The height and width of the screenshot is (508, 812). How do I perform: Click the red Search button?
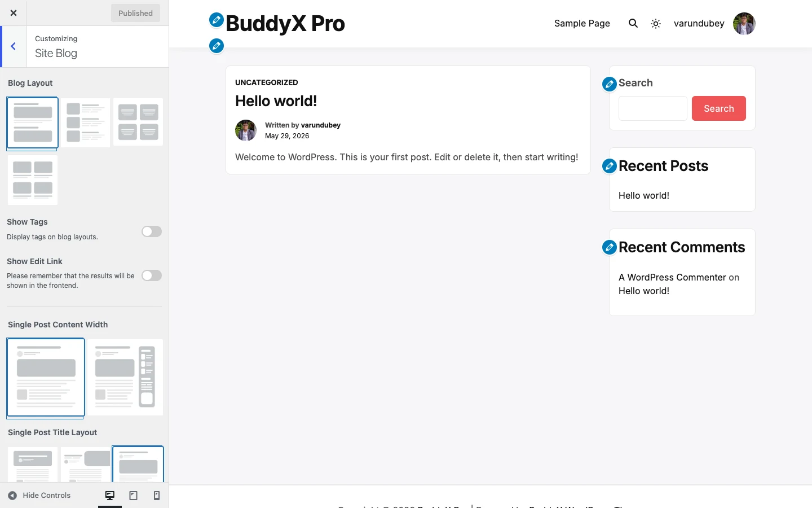point(719,108)
